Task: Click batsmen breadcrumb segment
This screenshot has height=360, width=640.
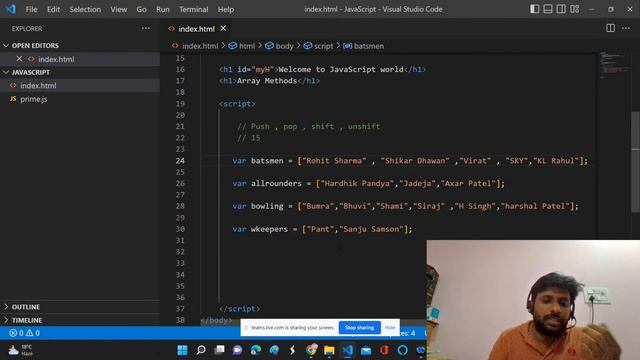Action: (x=369, y=46)
